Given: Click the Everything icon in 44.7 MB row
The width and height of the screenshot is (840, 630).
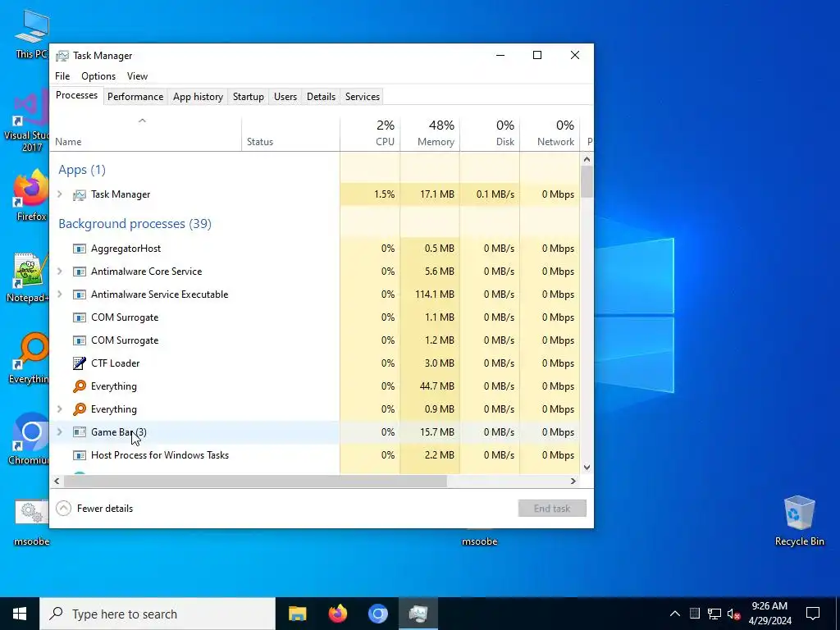Looking at the screenshot, I should pos(80,386).
